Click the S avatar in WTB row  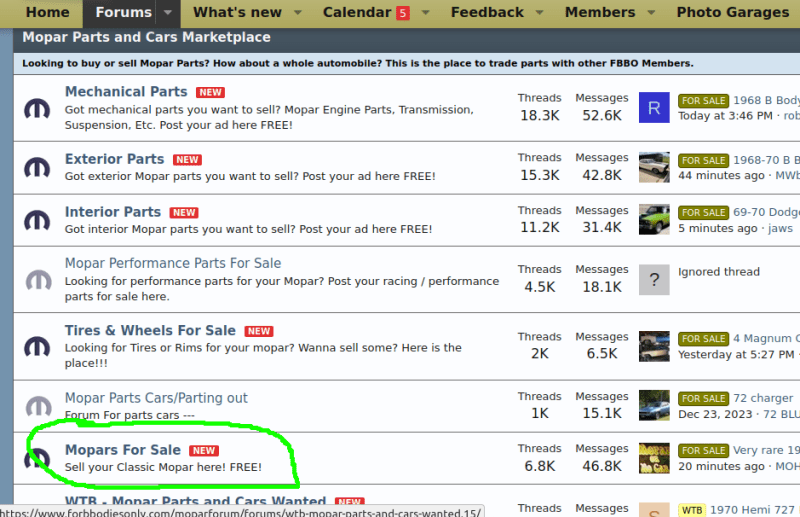654,510
